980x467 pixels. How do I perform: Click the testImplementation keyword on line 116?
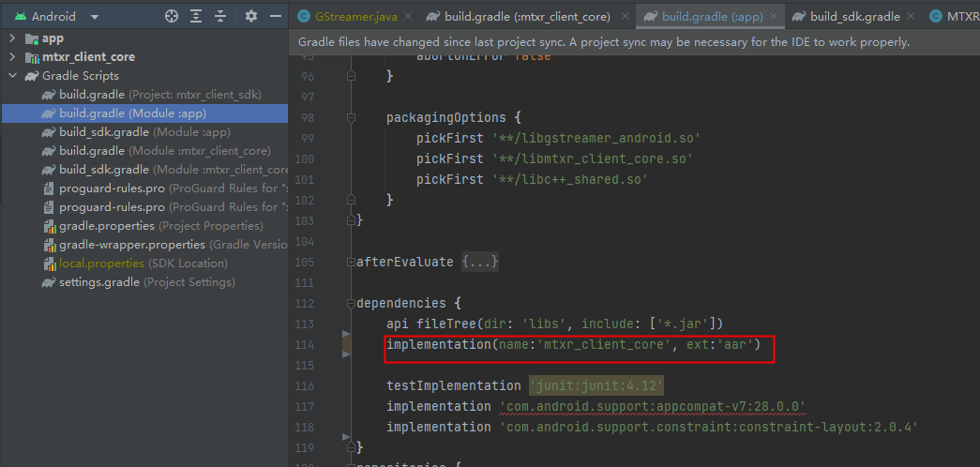point(453,385)
